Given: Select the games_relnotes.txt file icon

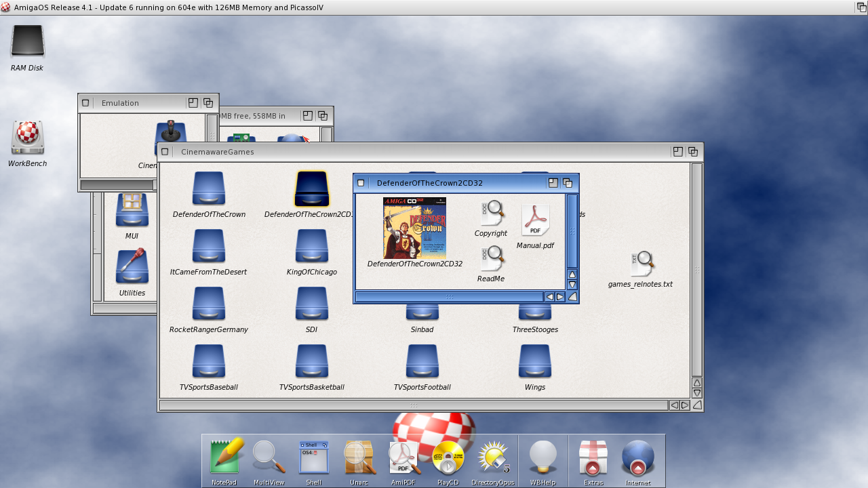Looking at the screenshot, I should tap(642, 264).
